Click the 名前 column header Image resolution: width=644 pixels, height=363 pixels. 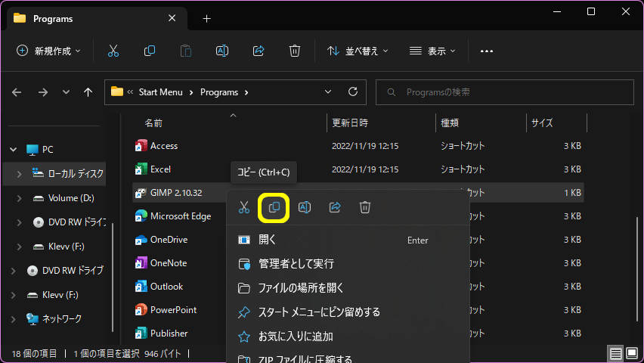[x=153, y=123]
